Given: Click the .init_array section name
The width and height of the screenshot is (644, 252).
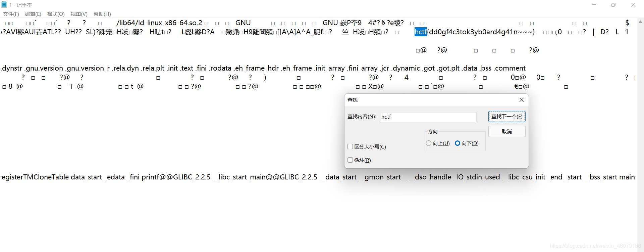Looking at the screenshot, I should [x=329, y=68].
